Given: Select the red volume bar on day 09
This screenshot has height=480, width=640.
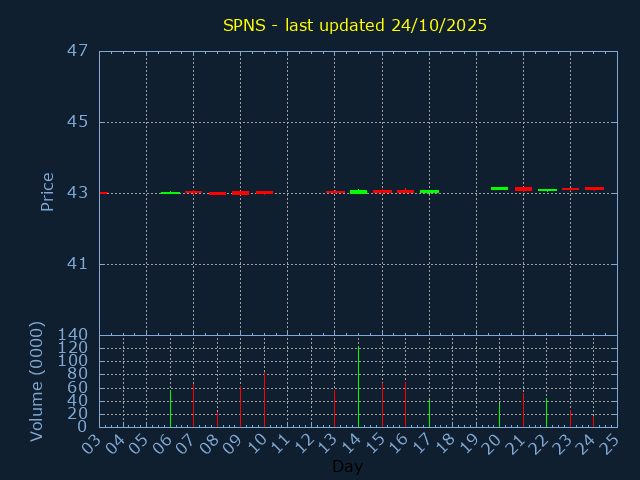Looking at the screenshot, I should point(240,407).
